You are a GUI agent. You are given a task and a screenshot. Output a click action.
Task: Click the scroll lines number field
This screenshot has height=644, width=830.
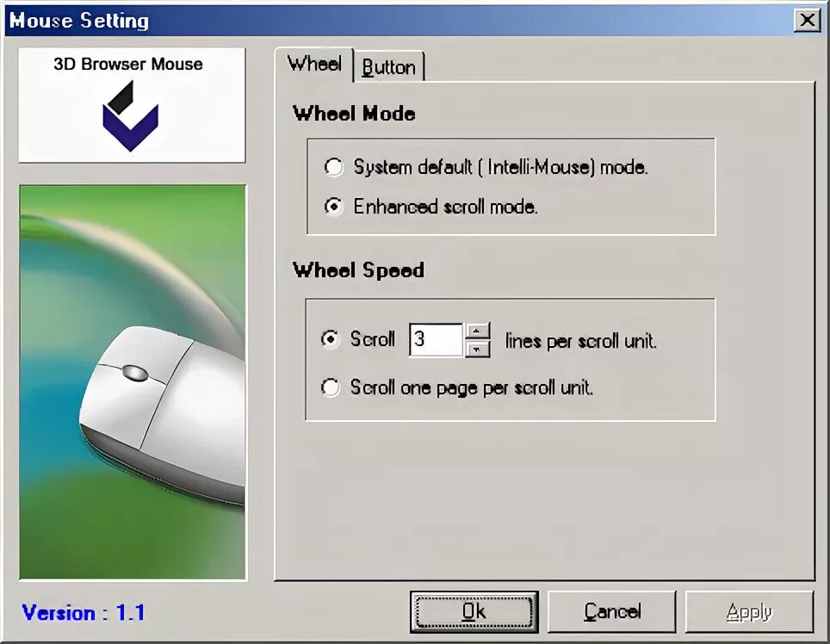tap(437, 340)
